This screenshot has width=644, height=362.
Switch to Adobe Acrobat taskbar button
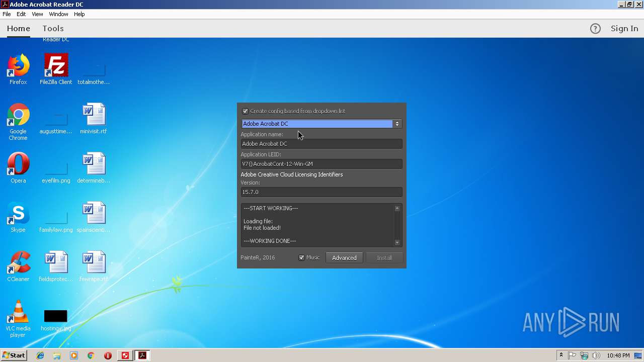pos(142,355)
